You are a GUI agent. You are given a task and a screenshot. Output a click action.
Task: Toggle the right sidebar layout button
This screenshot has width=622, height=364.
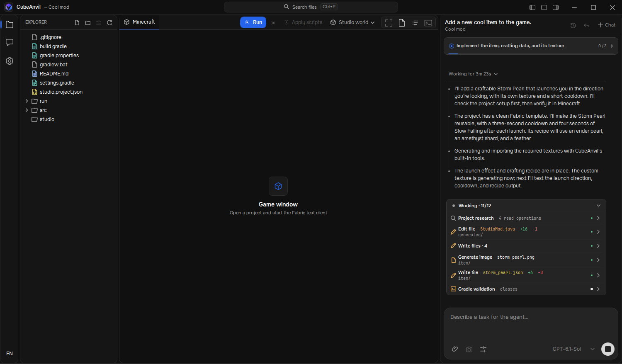click(556, 7)
